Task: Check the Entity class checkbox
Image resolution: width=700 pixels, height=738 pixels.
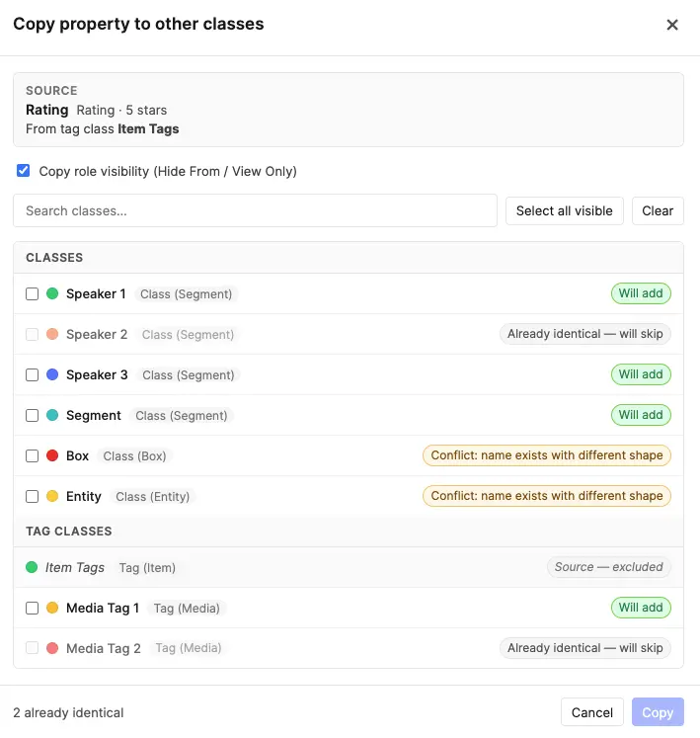Action: [32, 497]
